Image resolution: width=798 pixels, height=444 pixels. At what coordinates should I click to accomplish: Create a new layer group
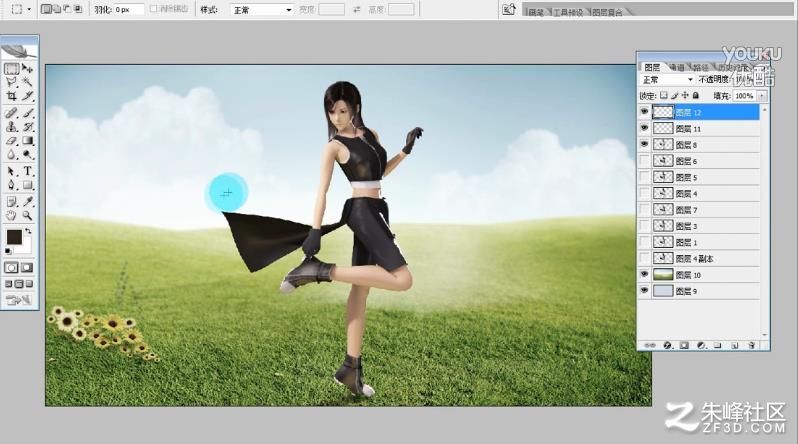718,345
